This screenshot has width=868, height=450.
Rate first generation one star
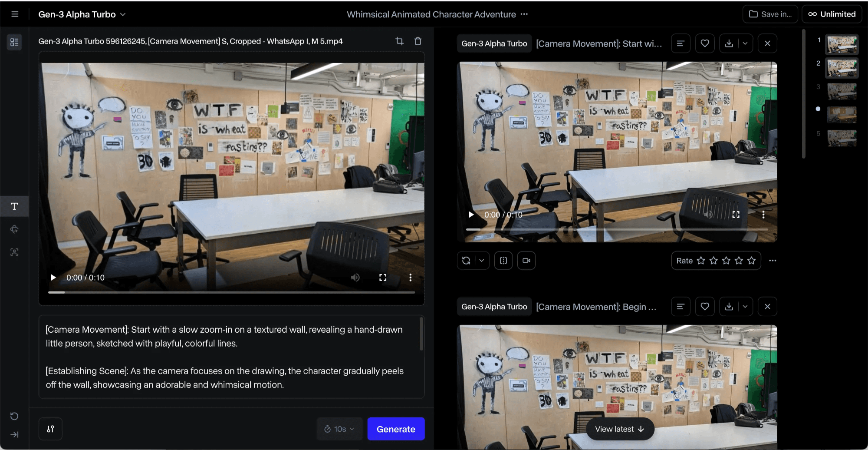[x=701, y=261]
